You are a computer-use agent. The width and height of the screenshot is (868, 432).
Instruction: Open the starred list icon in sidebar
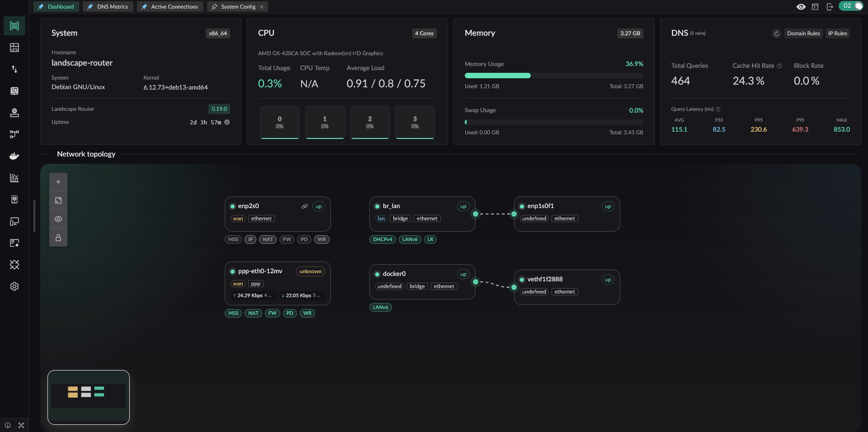(x=14, y=243)
